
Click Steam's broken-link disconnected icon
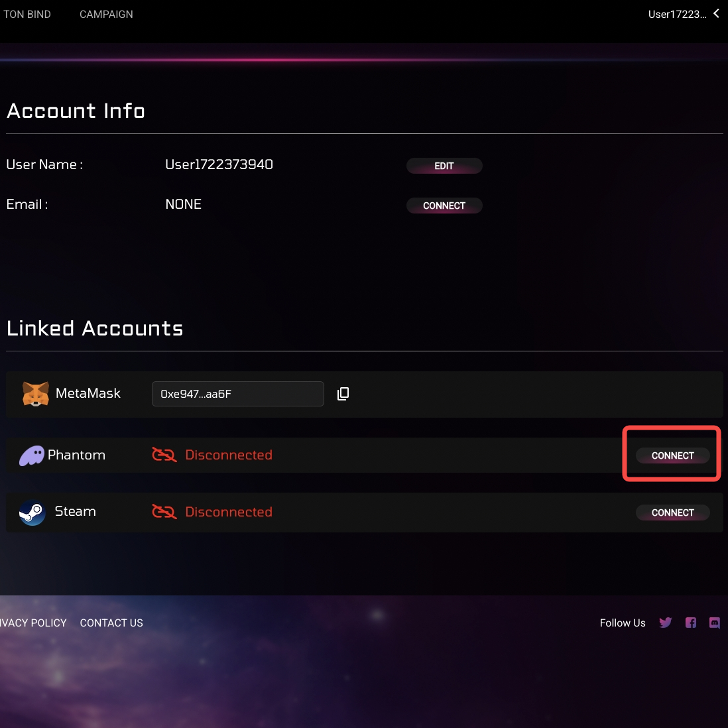[164, 512]
